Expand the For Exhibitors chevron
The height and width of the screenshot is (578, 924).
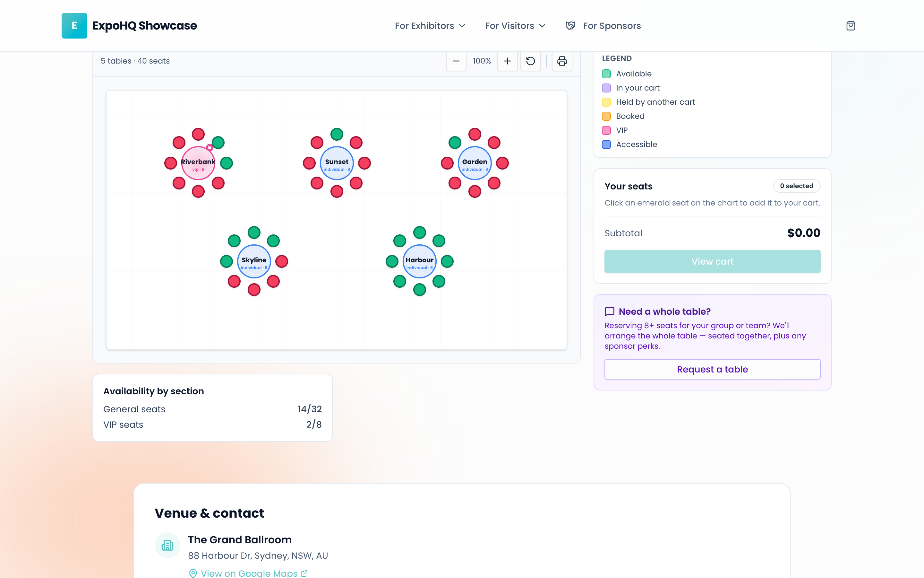pyautogui.click(x=462, y=26)
